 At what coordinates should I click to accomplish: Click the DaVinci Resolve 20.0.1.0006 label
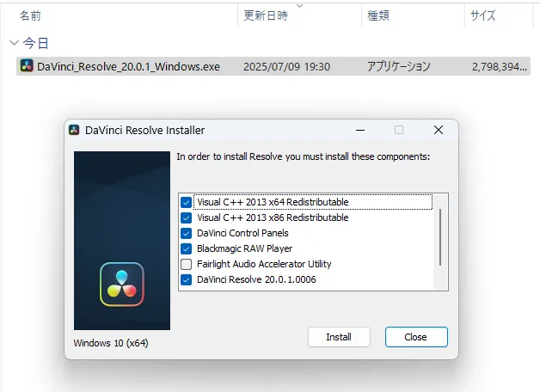(256, 279)
